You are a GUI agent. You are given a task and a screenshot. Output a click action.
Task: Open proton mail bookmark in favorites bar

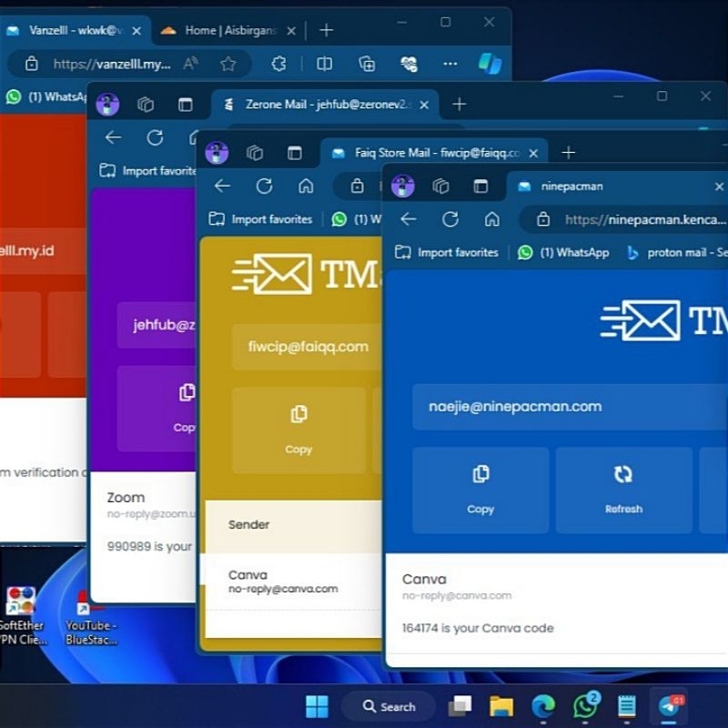point(678,253)
